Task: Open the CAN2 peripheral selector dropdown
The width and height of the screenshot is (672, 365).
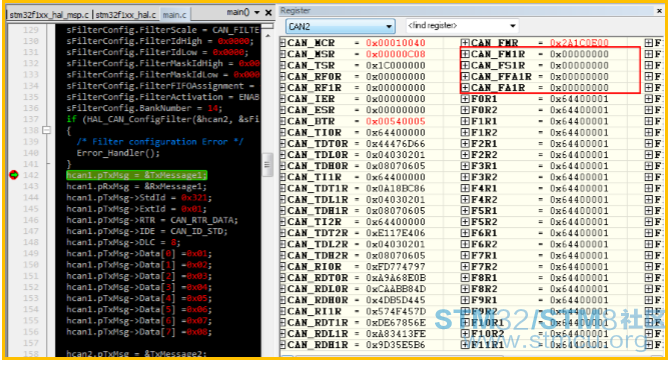Action: click(389, 27)
